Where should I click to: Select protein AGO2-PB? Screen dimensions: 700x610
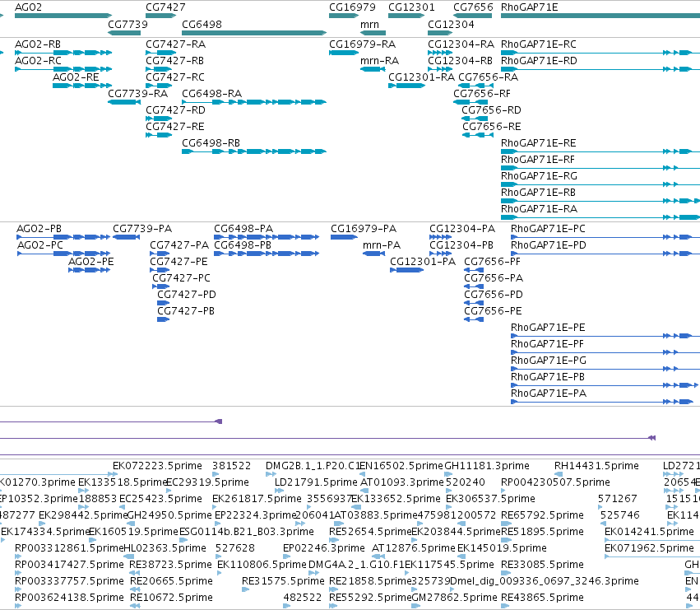coord(39,229)
